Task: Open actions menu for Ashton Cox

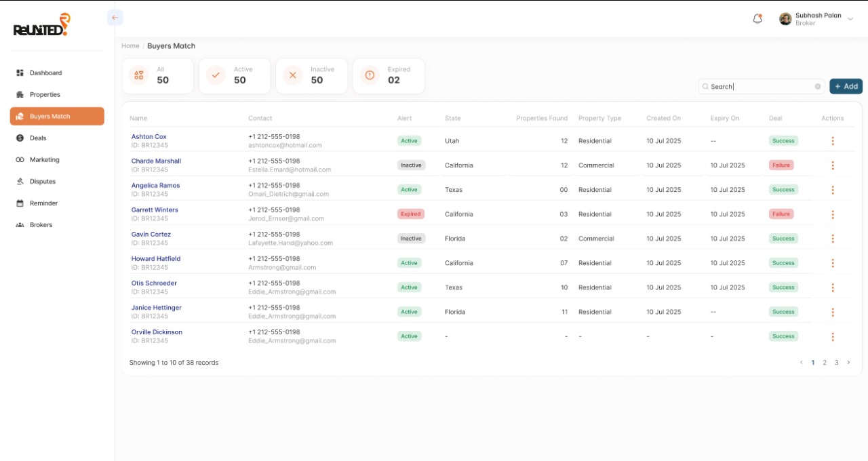Action: tap(833, 141)
